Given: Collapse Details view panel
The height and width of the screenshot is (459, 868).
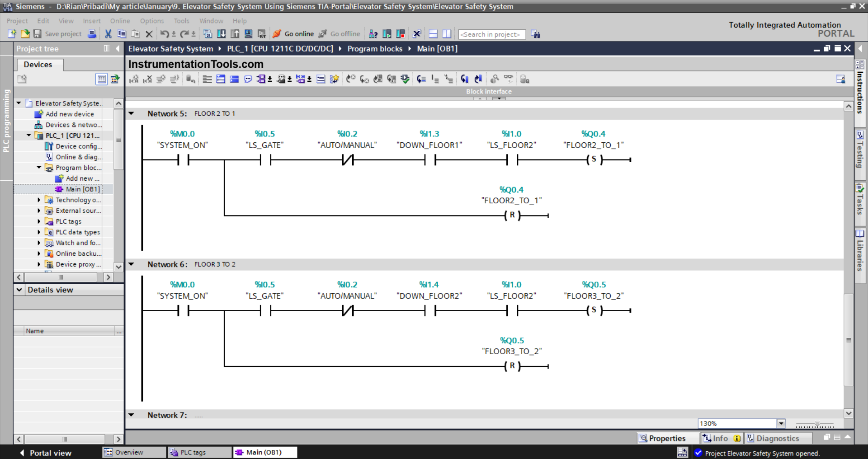Looking at the screenshot, I should [19, 290].
